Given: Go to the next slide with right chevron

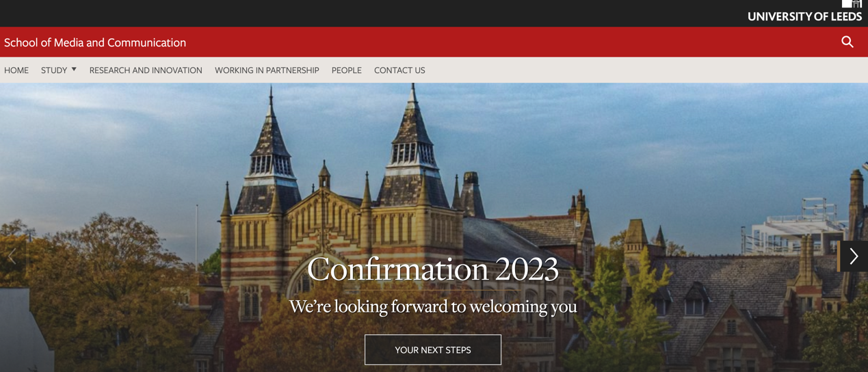Looking at the screenshot, I should (854, 256).
